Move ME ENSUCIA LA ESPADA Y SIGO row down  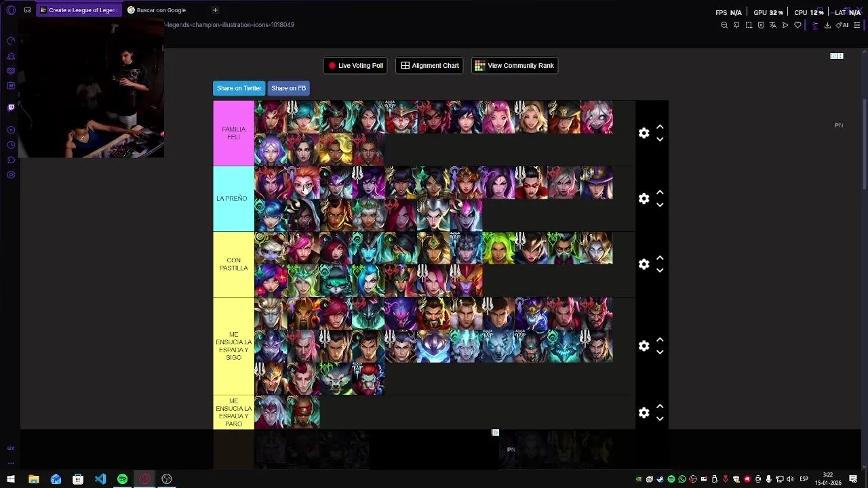coord(660,352)
